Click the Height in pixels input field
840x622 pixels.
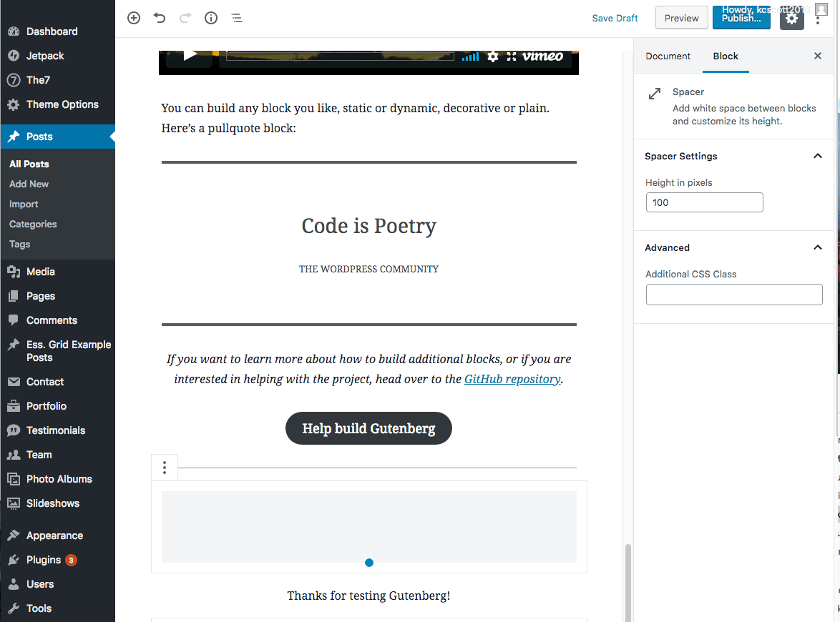(x=704, y=202)
